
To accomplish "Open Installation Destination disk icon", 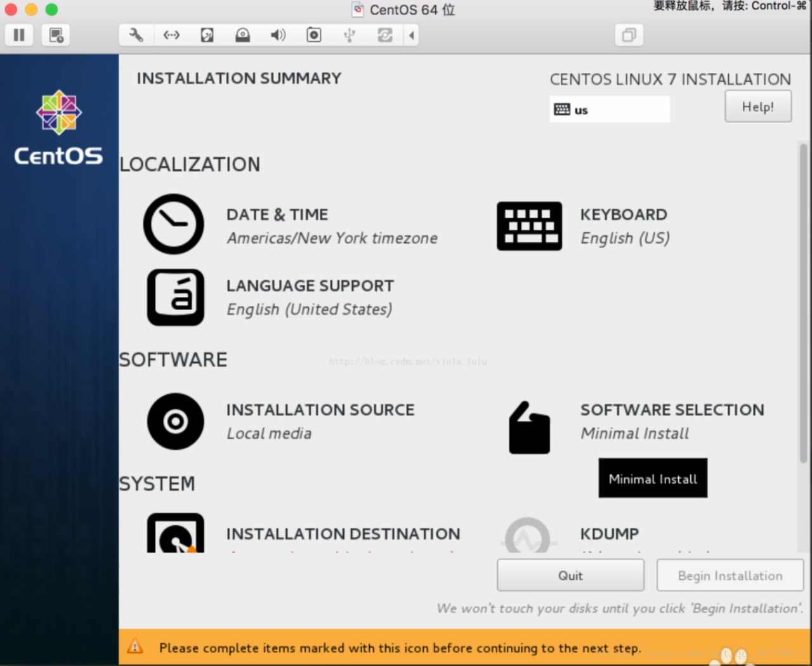I will tap(176, 533).
